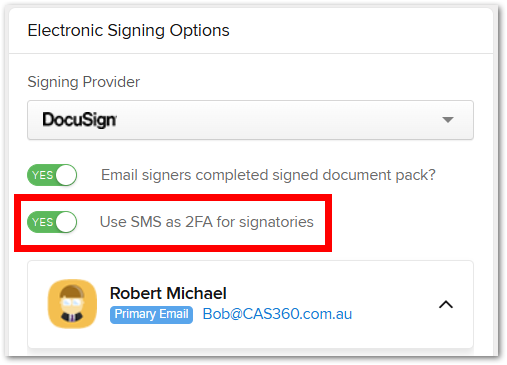This screenshot has width=507, height=365.
Task: Click the Bob@CAS360.com.au email link
Action: 277,314
